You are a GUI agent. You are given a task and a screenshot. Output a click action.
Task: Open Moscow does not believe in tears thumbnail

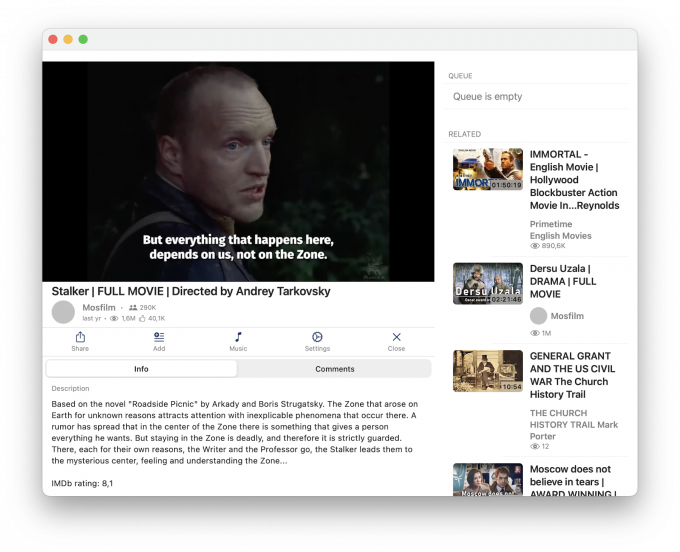[488, 480]
